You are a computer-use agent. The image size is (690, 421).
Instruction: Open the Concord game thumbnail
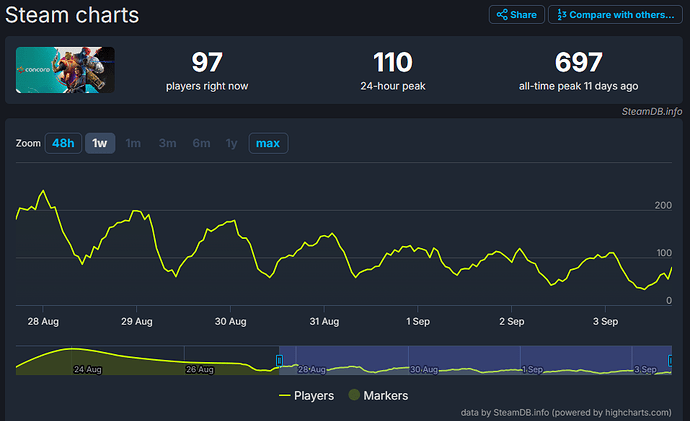pos(65,70)
